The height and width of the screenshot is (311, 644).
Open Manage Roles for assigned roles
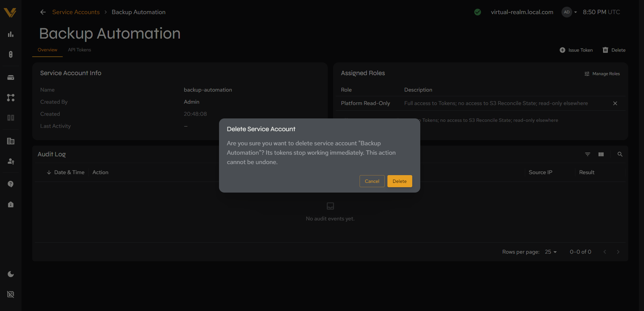tap(602, 74)
